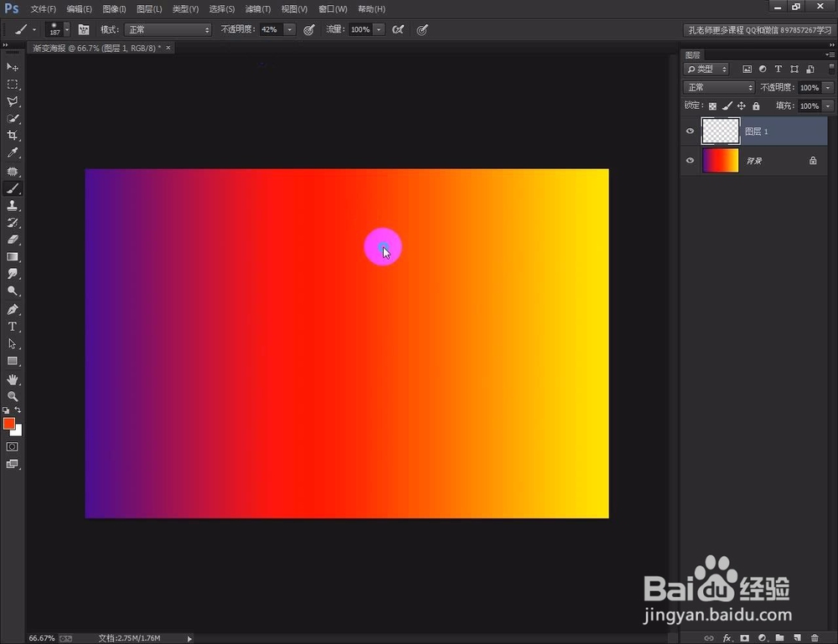Viewport: 838px width, 644px height.
Task: Enable lock transparent pixels on 图层 1
Action: pos(713,106)
